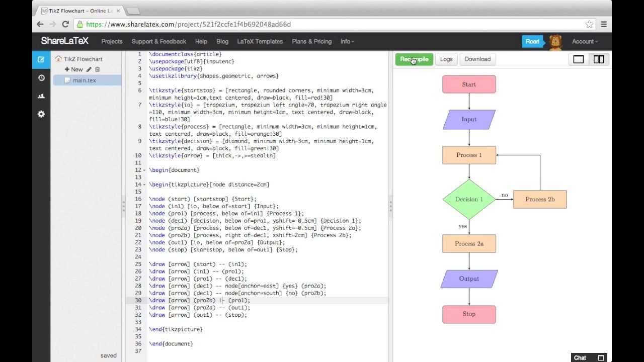Open the Account dropdown menu
Screen dimensions: 644x362
pyautogui.click(x=585, y=42)
